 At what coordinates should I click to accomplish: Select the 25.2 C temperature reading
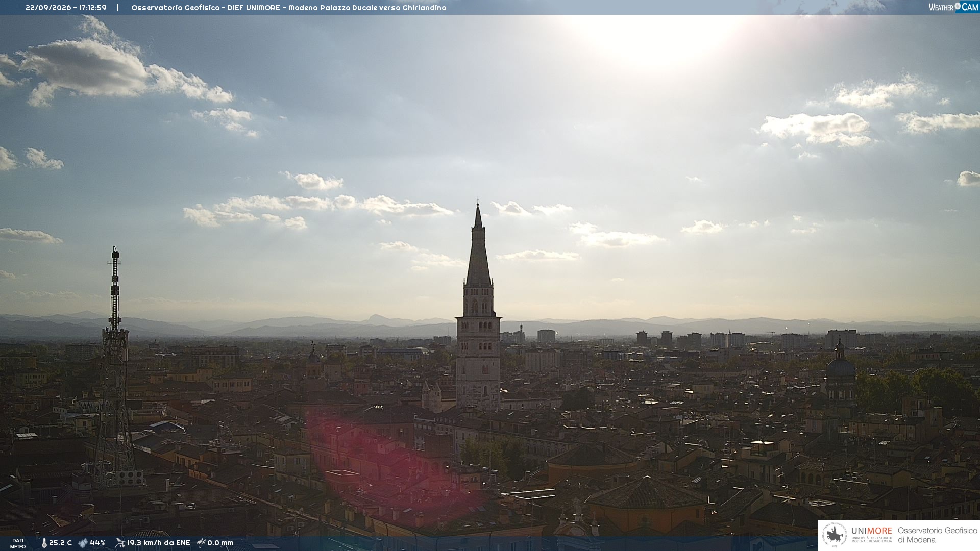tap(60, 543)
